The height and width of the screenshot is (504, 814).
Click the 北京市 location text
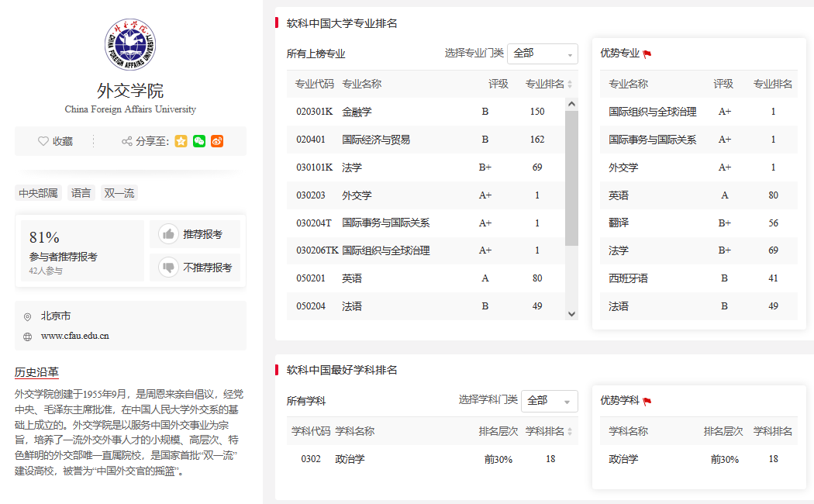56,316
